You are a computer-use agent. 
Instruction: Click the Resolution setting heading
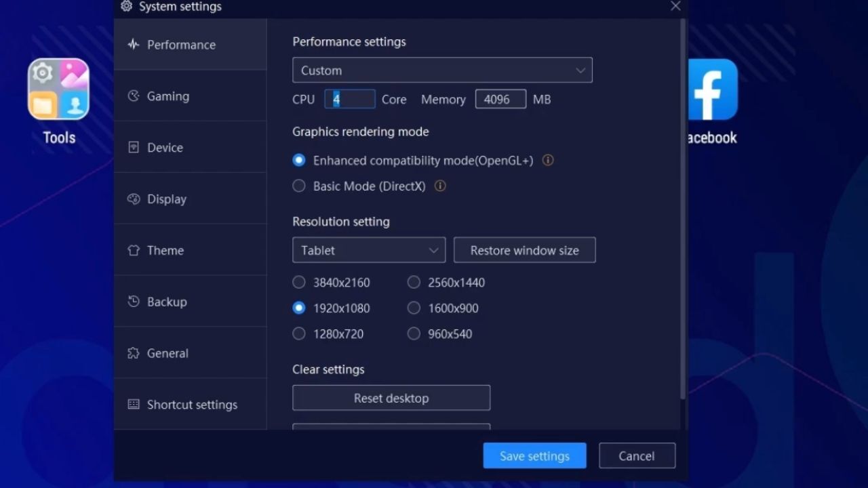341,222
